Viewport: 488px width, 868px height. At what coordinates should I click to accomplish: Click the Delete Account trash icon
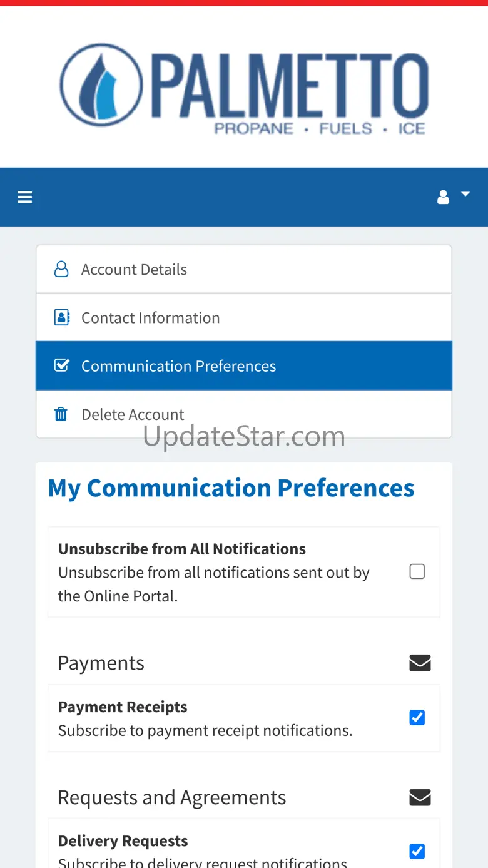pos(61,414)
